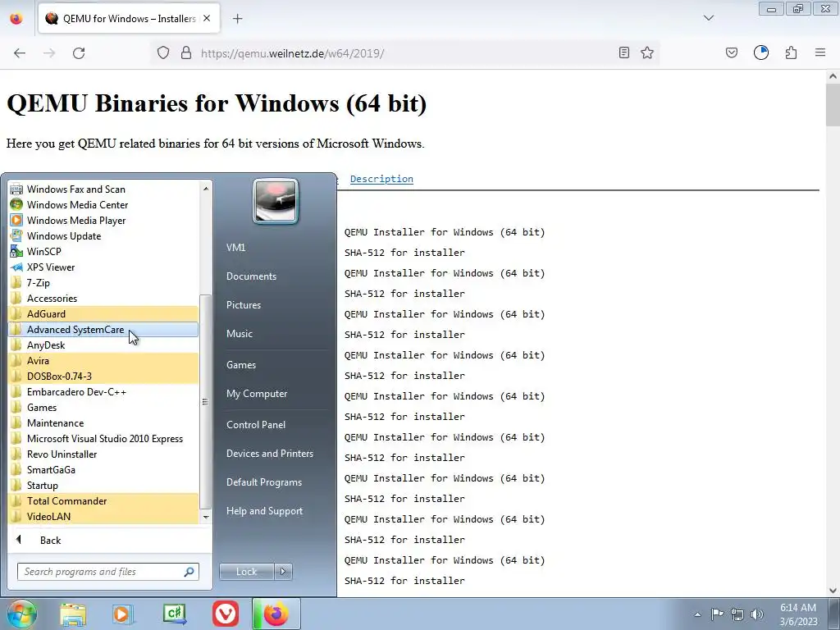The image size is (840, 630).
Task: Open the shutdown options arrow beside Lock
Action: (x=283, y=572)
